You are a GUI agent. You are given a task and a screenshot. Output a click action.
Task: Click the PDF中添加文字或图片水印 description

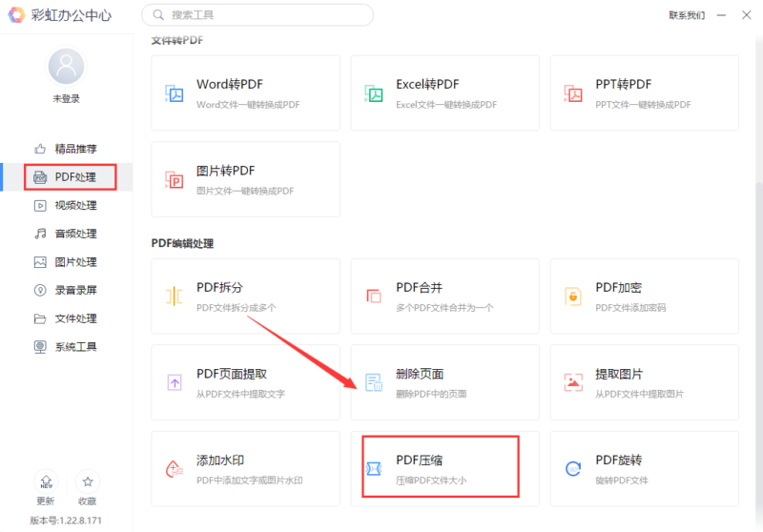pyautogui.click(x=250, y=481)
